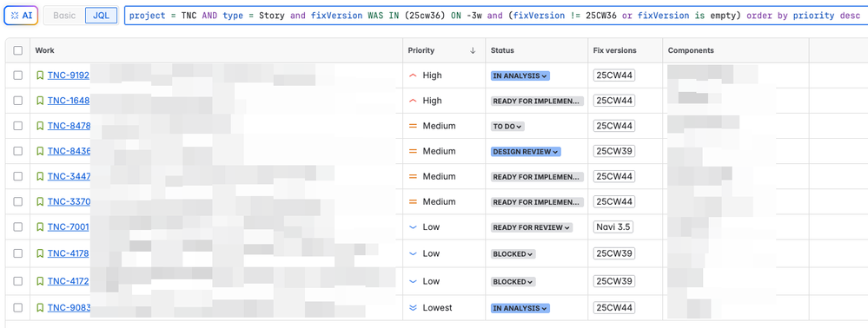868x328 pixels.
Task: Click the Medium priority icon for TNC-8436
Action: pos(413,151)
